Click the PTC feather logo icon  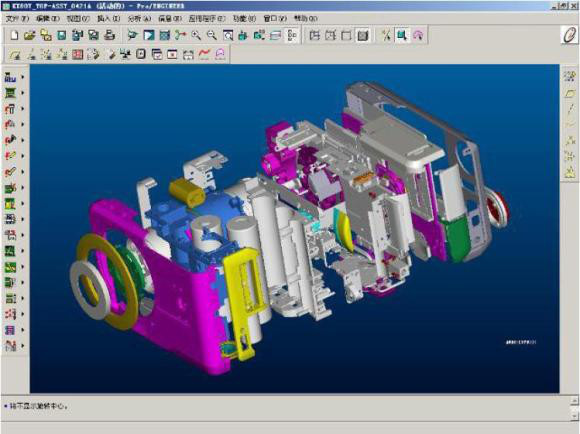tap(569, 36)
